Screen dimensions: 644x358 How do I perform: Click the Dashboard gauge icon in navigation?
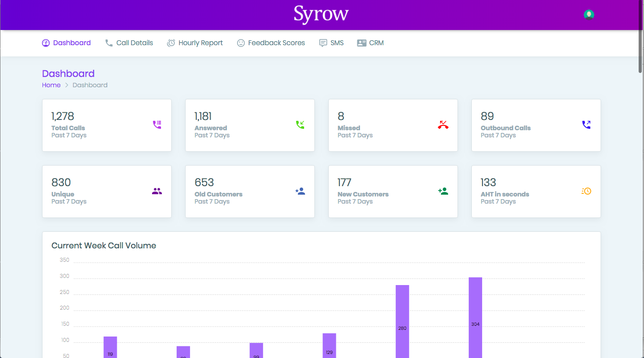pyautogui.click(x=46, y=43)
